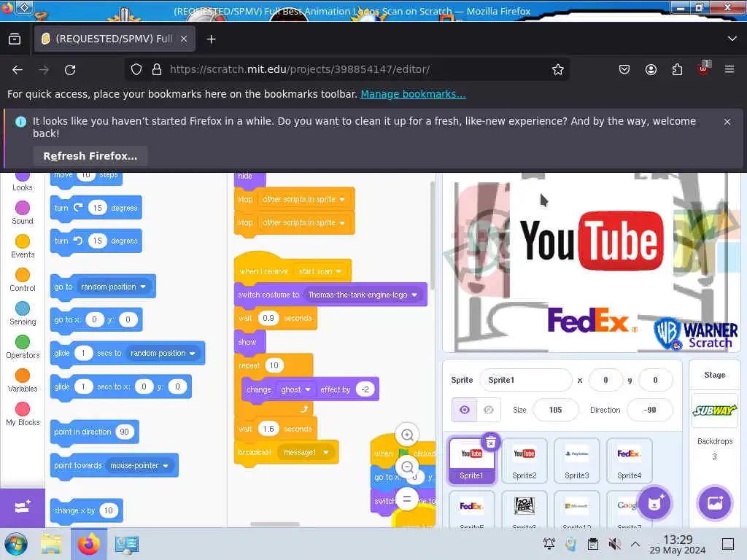
Task: Open the Manage bookmarks link
Action: coord(413,94)
